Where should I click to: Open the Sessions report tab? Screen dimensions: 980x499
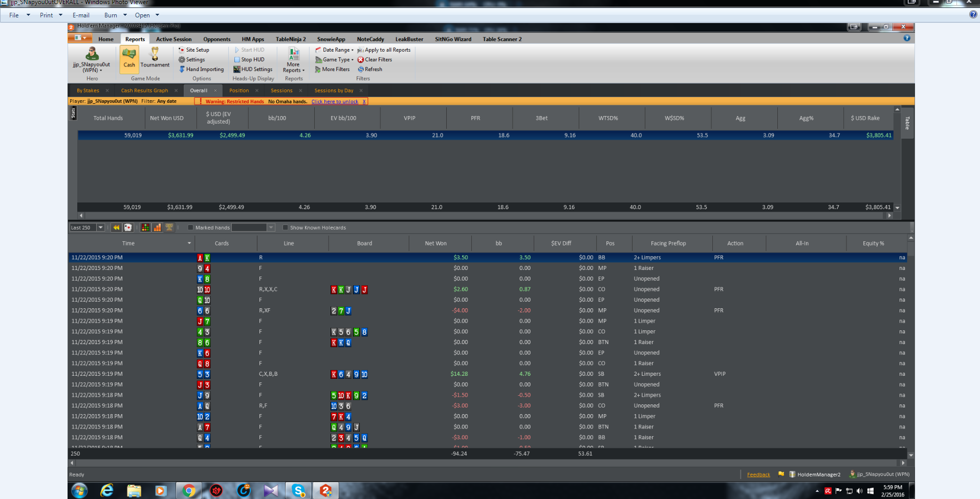[281, 90]
